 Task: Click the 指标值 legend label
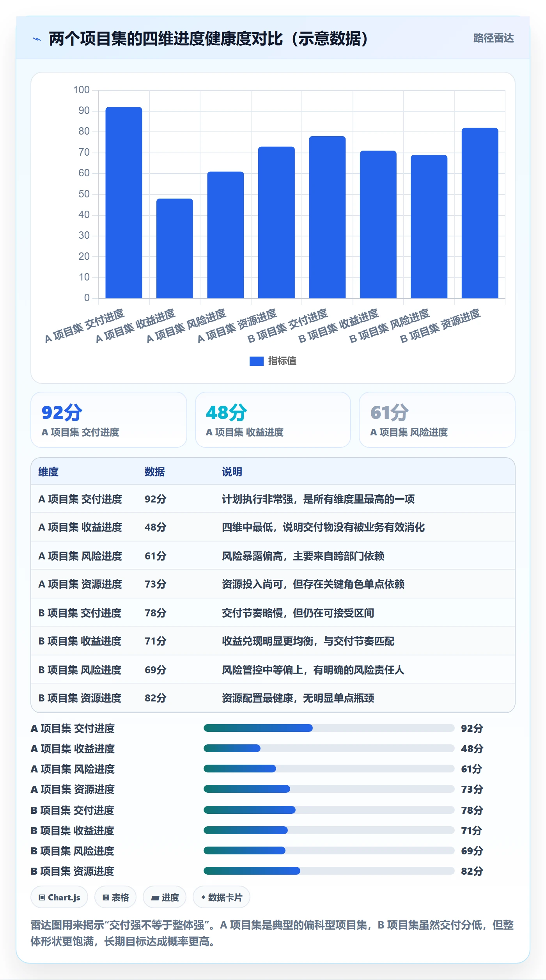tap(282, 361)
